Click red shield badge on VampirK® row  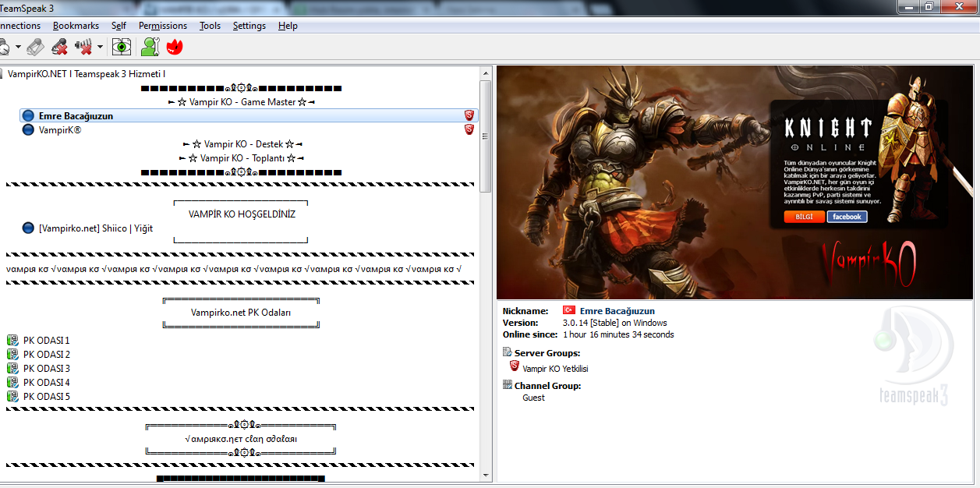(469, 129)
